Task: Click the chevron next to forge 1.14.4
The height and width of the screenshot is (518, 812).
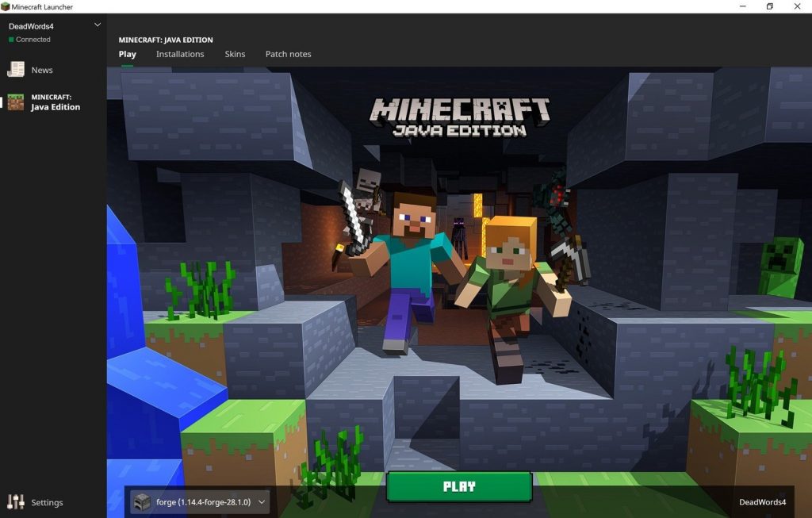Action: tap(262, 502)
